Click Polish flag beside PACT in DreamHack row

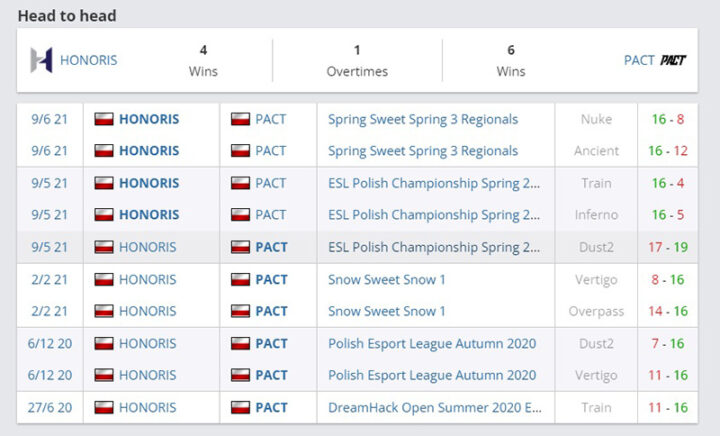[240, 407]
